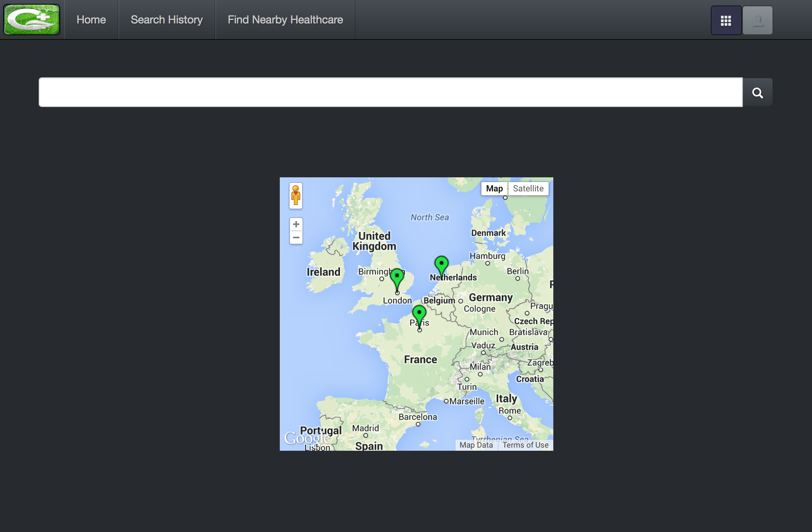The width and height of the screenshot is (812, 532).
Task: Click the green marker over London
Action: (x=397, y=277)
